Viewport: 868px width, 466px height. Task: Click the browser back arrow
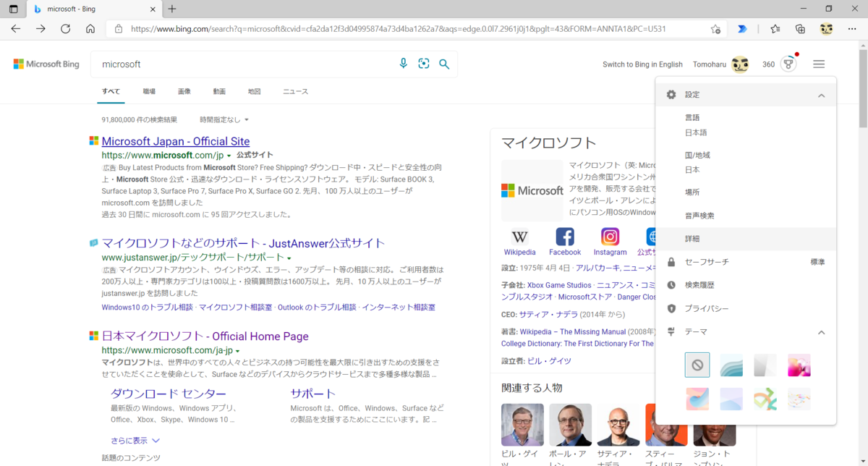16,29
